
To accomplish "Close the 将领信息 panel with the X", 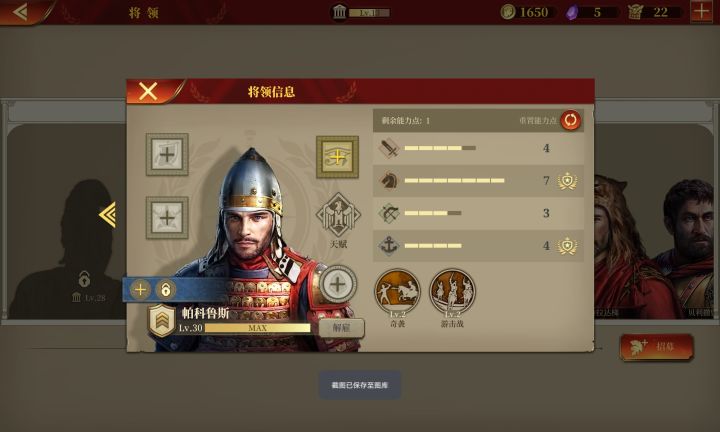I will tap(148, 91).
